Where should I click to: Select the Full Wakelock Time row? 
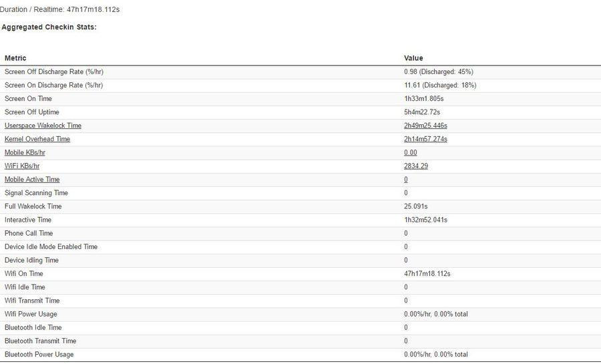[x=300, y=206]
